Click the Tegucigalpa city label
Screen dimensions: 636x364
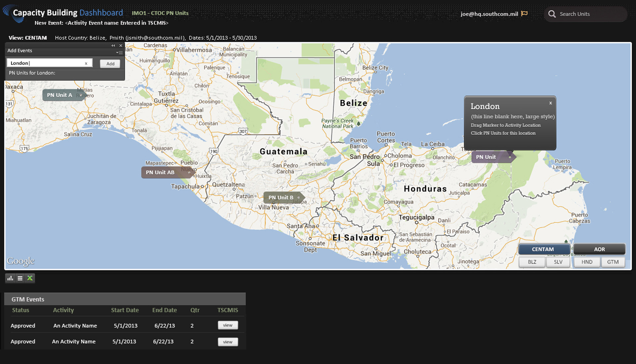(416, 217)
